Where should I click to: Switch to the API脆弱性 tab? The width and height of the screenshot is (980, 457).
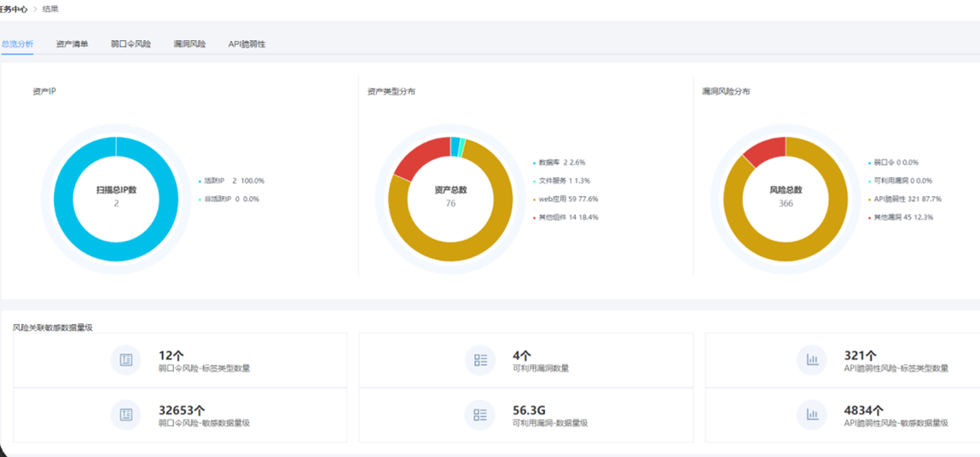click(246, 43)
